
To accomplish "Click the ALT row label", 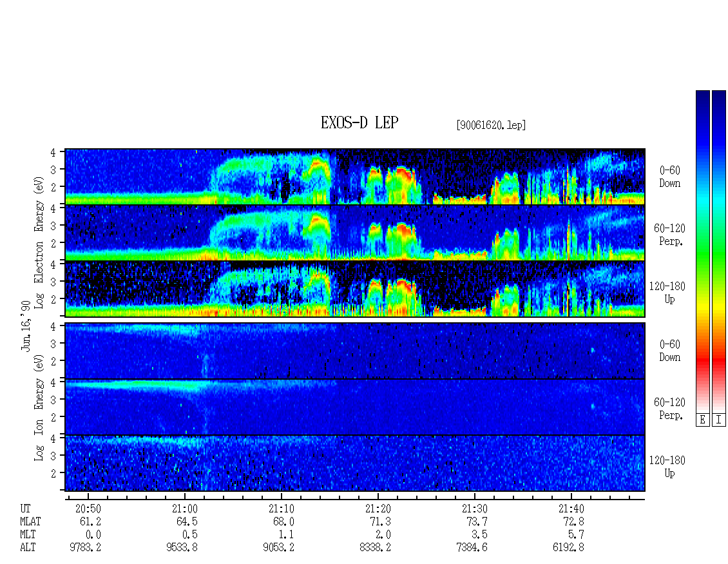I will pyautogui.click(x=28, y=548).
